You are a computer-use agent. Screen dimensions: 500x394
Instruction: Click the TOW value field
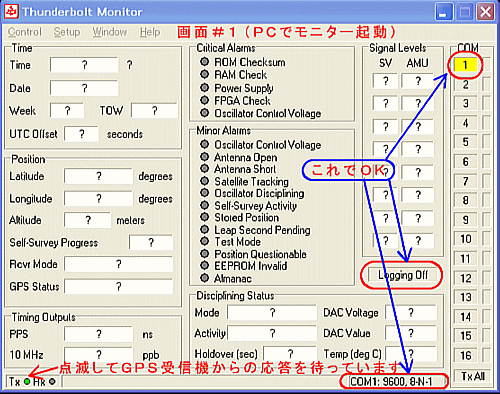coord(154,110)
